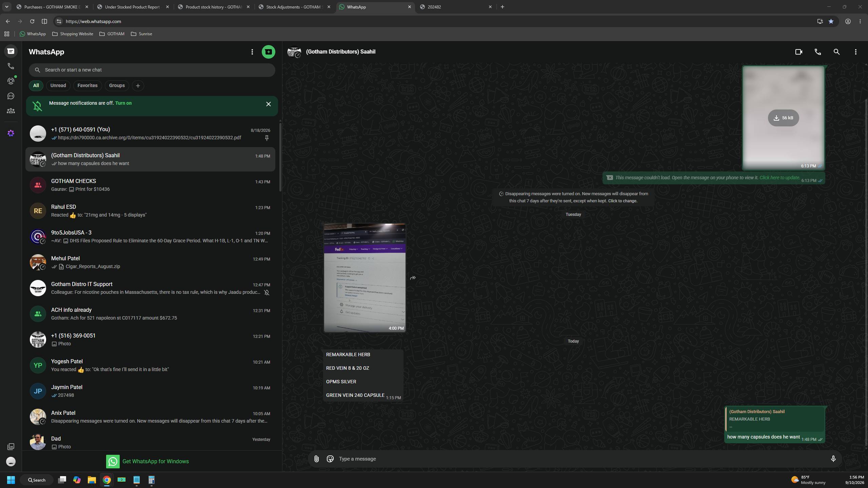Click the green new chat button

(268, 52)
